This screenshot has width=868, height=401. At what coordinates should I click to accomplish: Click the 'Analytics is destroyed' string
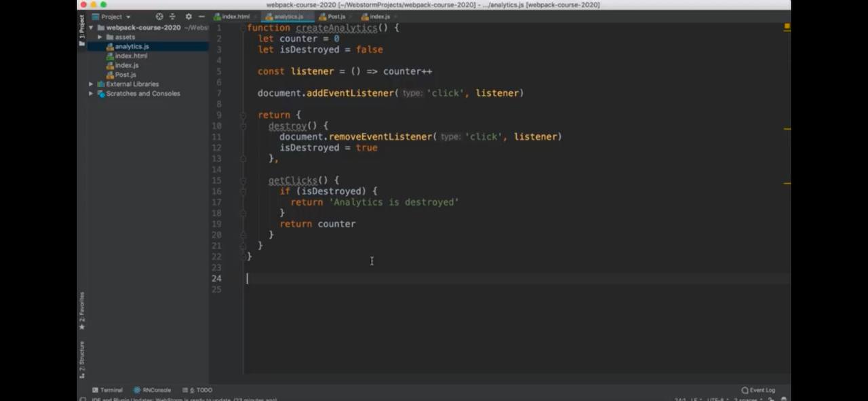(x=394, y=202)
